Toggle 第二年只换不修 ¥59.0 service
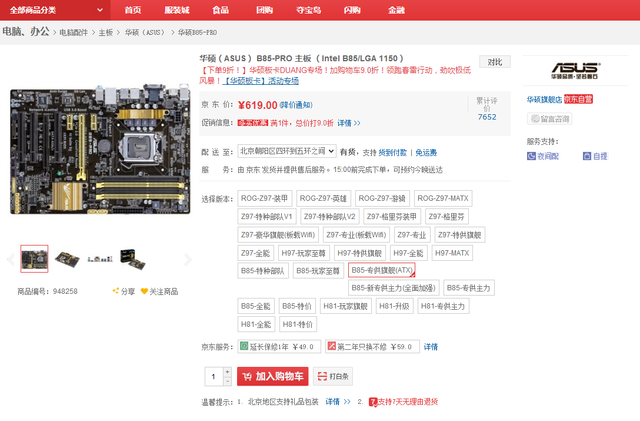640x421 pixels. coord(372,347)
